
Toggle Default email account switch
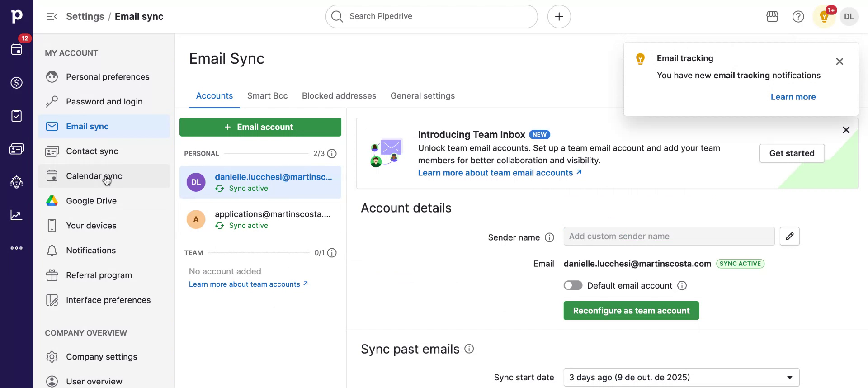pyautogui.click(x=573, y=285)
